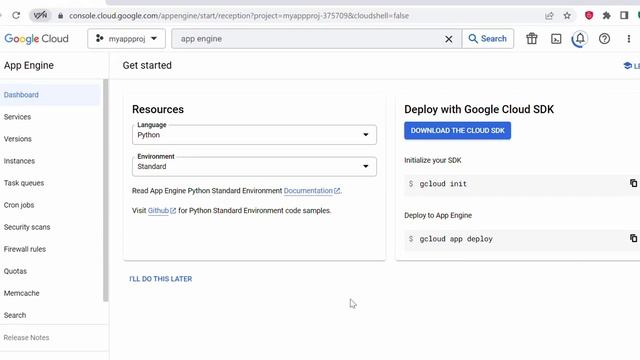Click Download the Cloud SDK button
Image resolution: width=640 pixels, height=360 pixels.
[458, 131]
